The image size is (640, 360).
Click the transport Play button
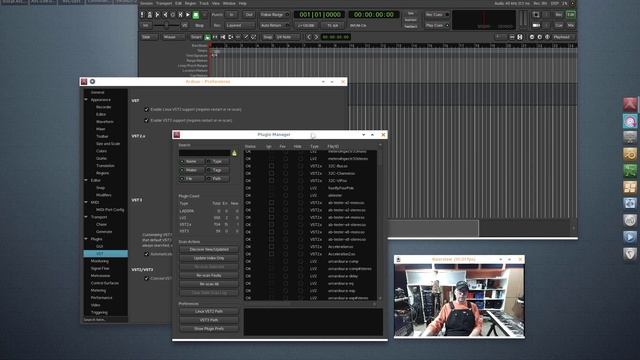pos(188,15)
